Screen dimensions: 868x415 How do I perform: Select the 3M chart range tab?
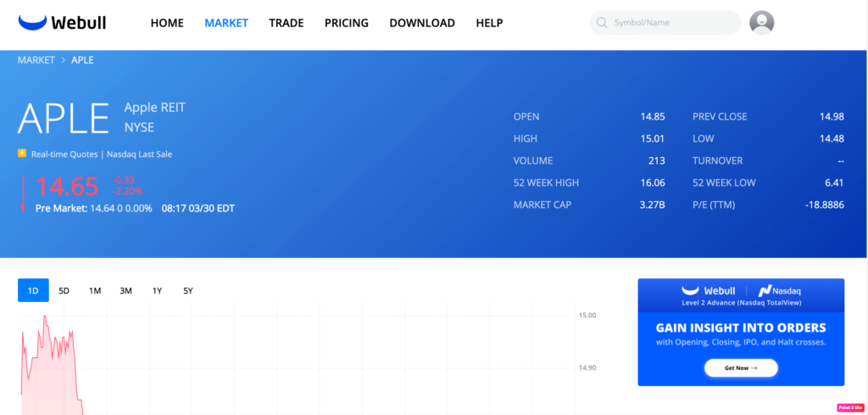point(125,290)
